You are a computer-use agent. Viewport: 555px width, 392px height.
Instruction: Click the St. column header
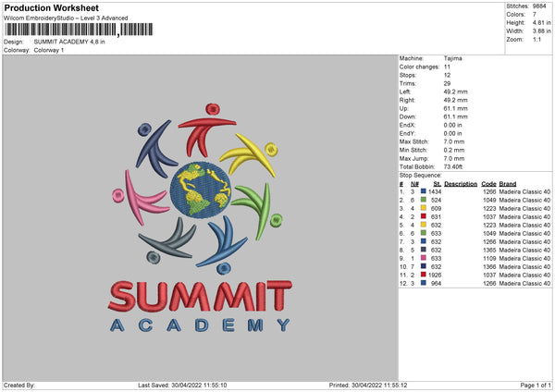pos(437,183)
